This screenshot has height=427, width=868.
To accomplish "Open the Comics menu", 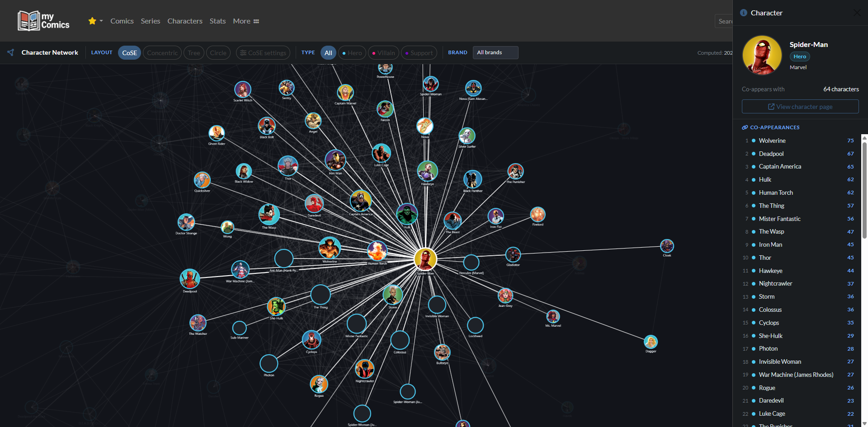I will [x=122, y=21].
